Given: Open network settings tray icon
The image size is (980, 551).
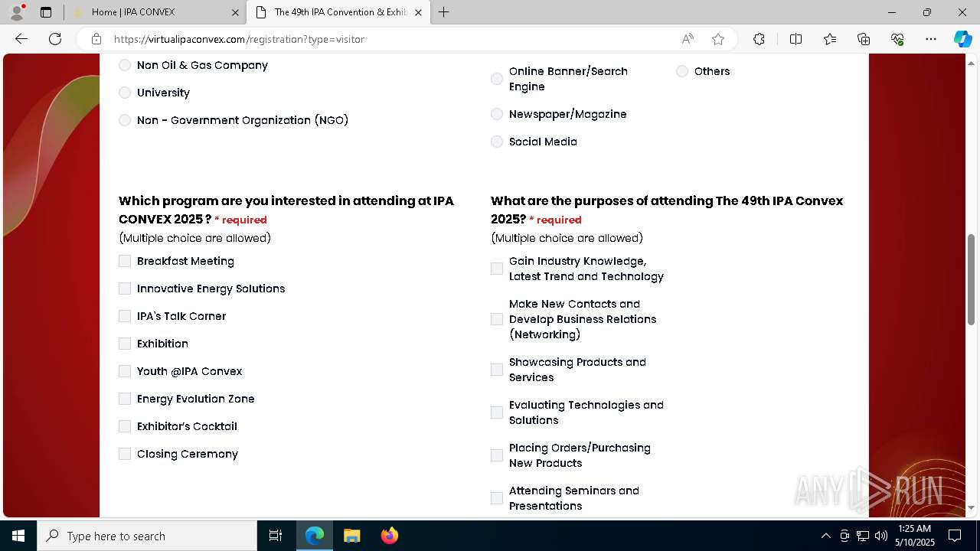Looking at the screenshot, I should 863,536.
